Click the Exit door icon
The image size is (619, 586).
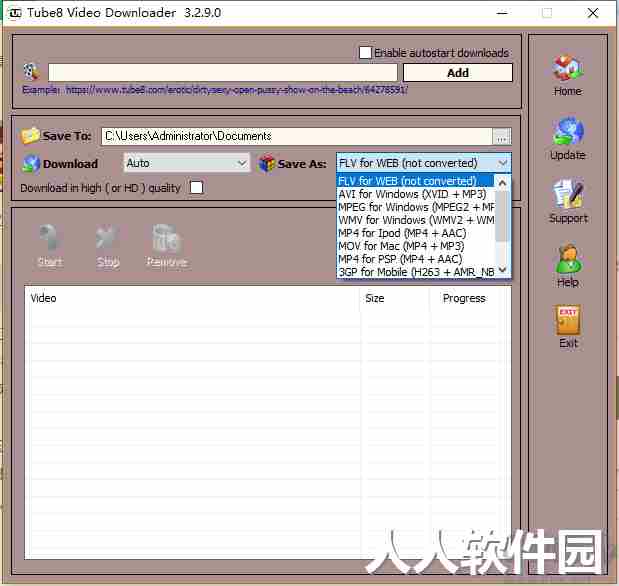click(x=568, y=320)
